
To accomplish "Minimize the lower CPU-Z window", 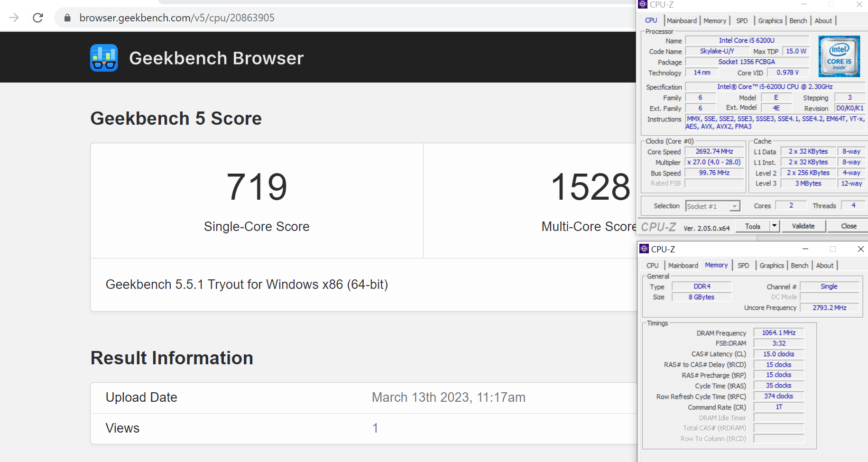I will (x=805, y=249).
